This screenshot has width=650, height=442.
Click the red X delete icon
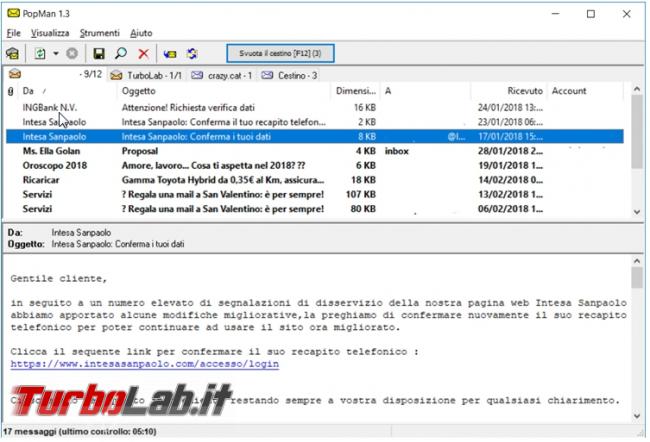click(x=143, y=53)
